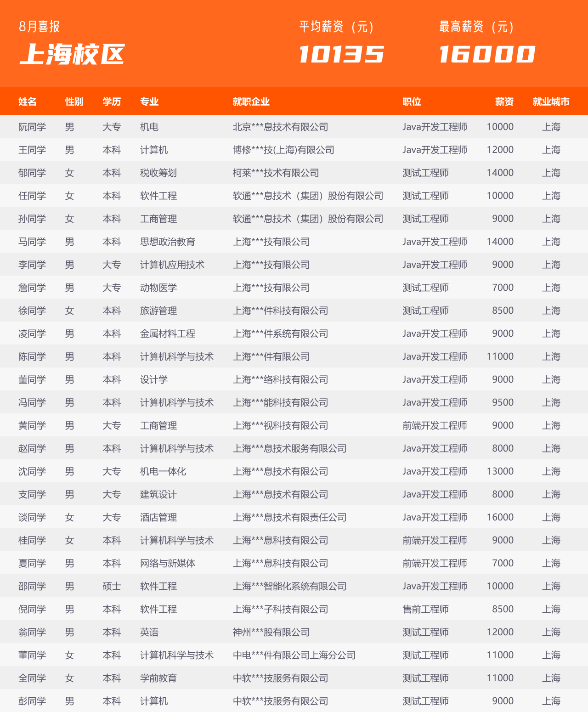This screenshot has width=588, height=712.
Task: Click 谈同学's salary of 16000
Action: coord(500,517)
